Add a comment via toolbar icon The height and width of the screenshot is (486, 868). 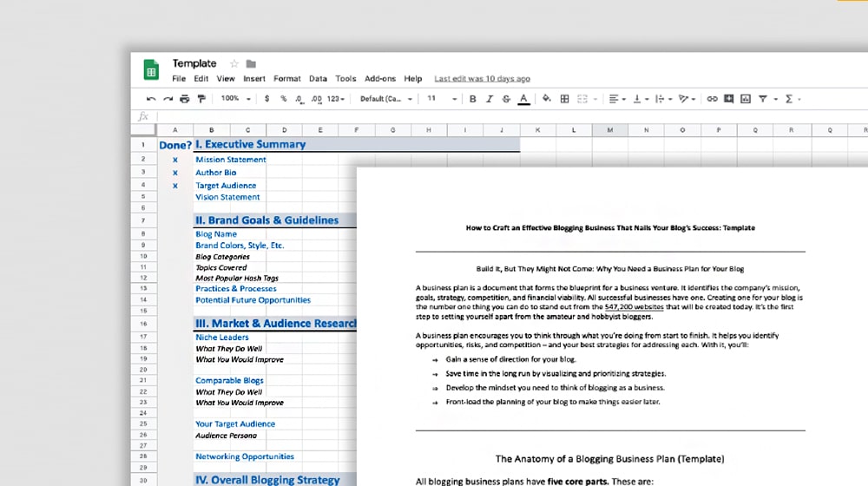pos(728,99)
